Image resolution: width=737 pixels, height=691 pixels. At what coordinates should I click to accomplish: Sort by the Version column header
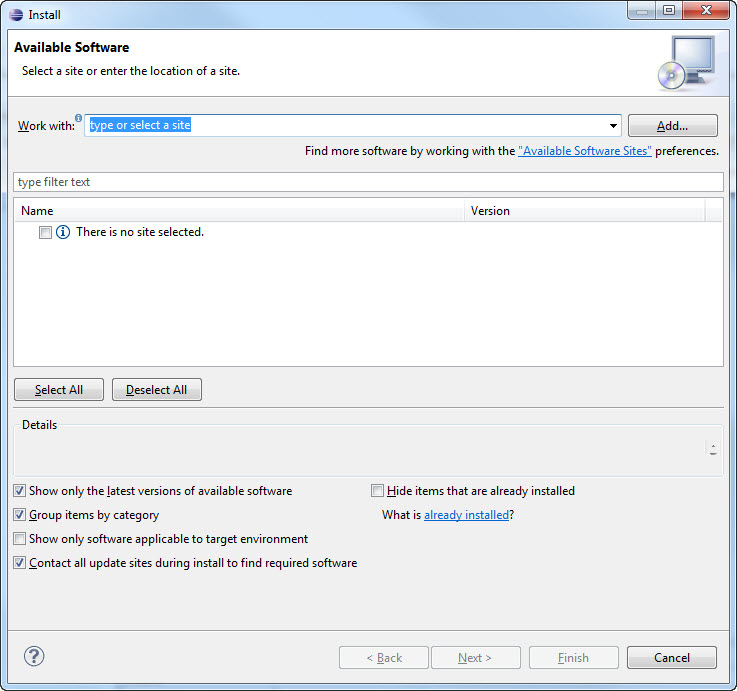585,211
